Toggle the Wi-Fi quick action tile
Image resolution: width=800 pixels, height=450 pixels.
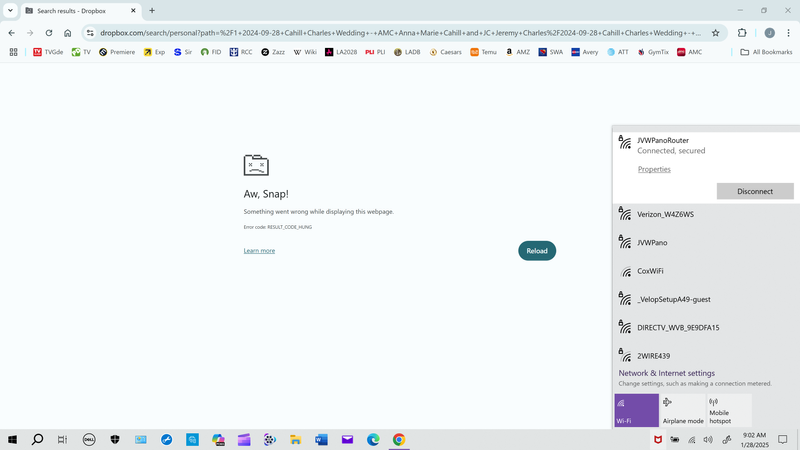click(x=636, y=410)
